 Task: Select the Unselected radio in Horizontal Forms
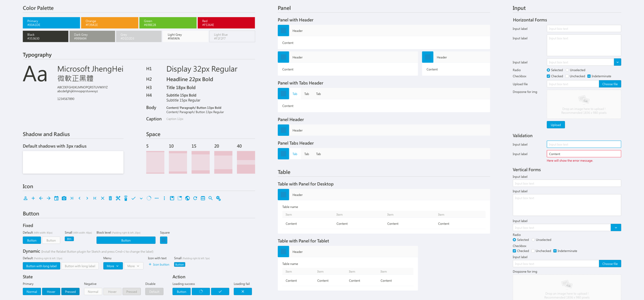coord(567,70)
